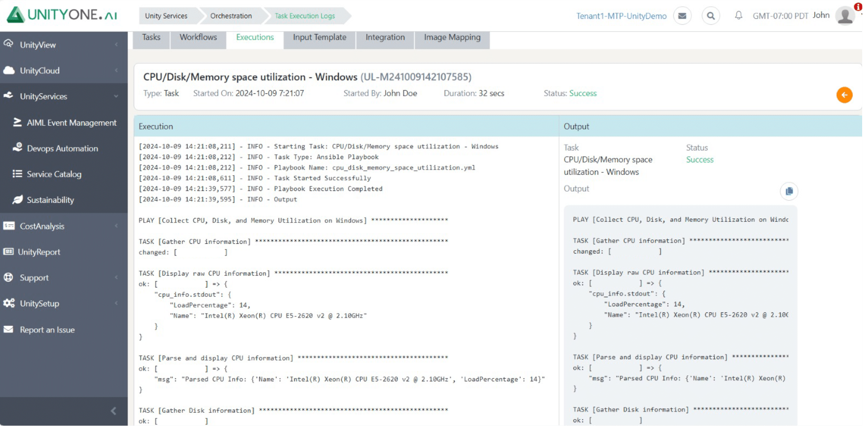Click the execution ID UL-M241009142107585

pos(416,77)
